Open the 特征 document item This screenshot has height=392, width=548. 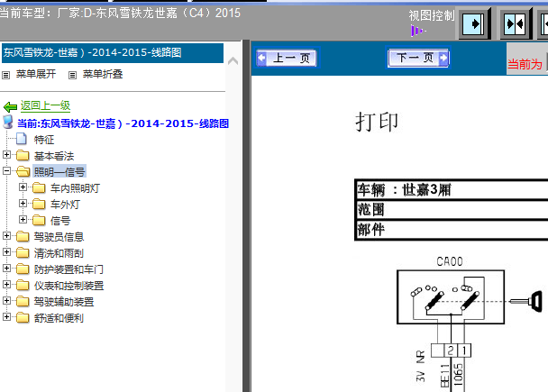44,140
